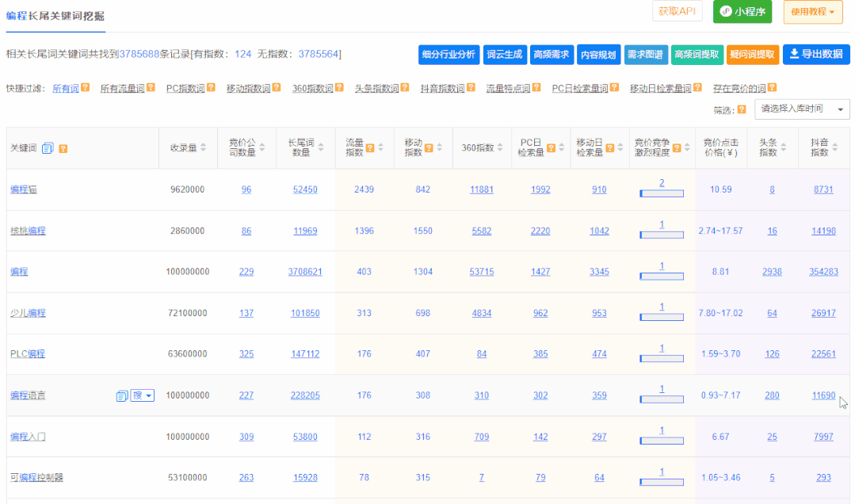Click the 获取API button

point(678,11)
